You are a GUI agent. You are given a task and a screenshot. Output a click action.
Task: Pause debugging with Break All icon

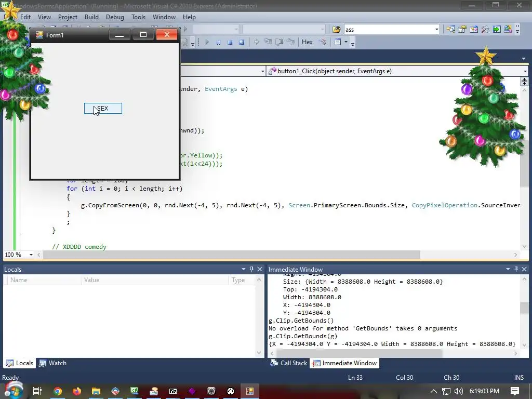219,43
